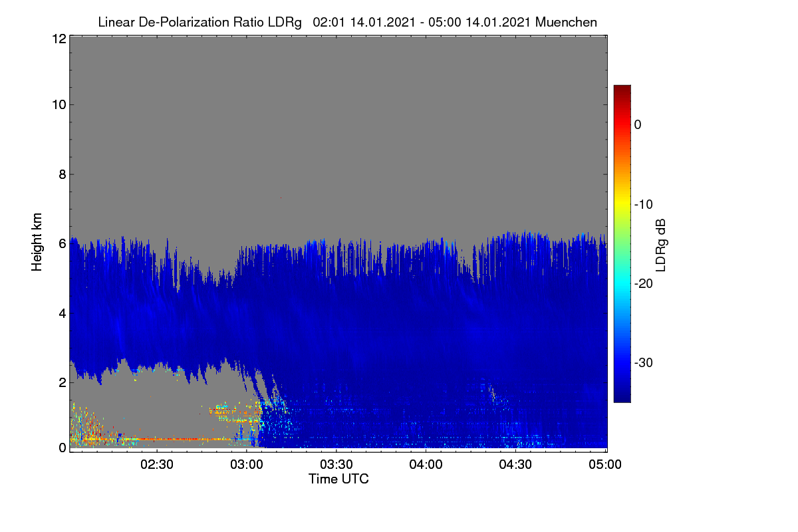The image size is (798, 532).
Task: Click the 02:30 time axis label
Action: (x=157, y=464)
